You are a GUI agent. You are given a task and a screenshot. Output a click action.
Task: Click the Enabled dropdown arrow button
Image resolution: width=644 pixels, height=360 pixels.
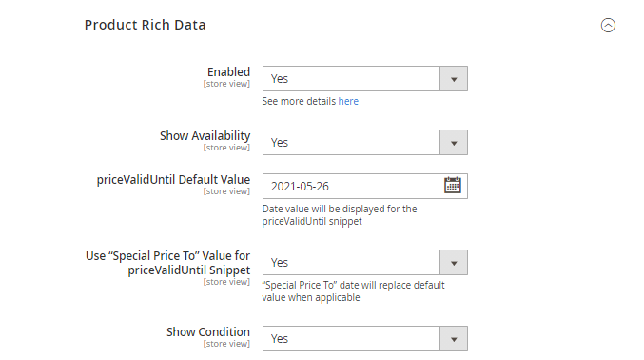point(454,79)
